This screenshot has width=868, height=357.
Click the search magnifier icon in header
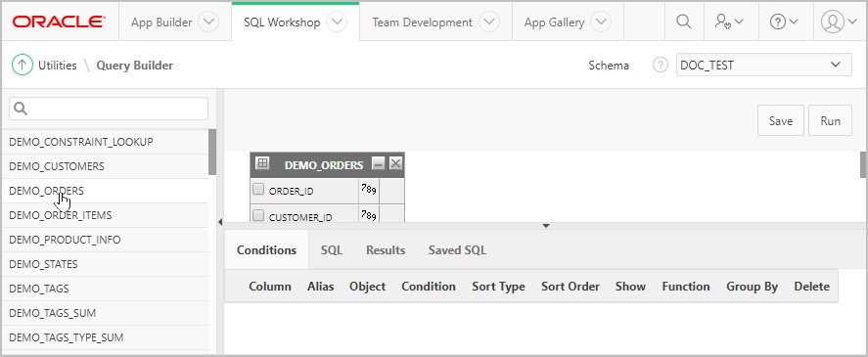click(684, 22)
